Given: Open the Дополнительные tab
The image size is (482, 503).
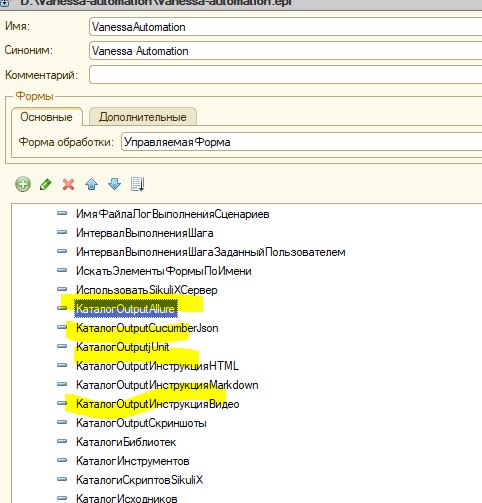Looking at the screenshot, I should (x=143, y=117).
